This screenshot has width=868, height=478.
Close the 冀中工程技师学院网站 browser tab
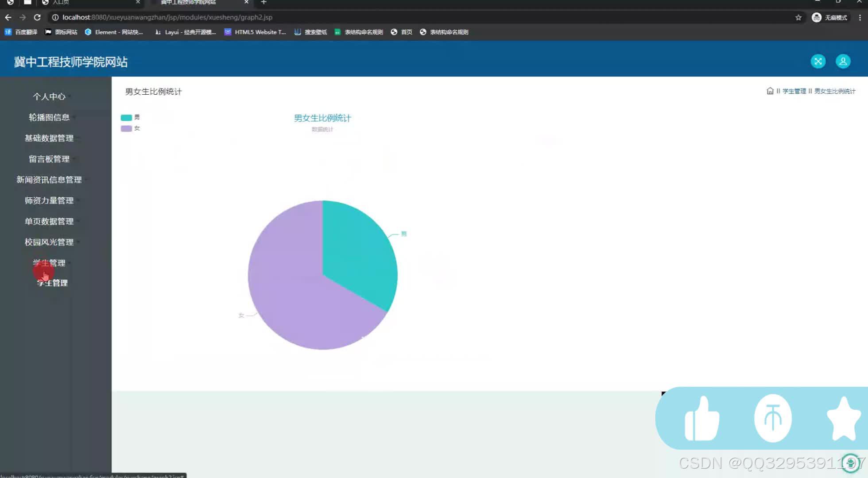pos(246,2)
